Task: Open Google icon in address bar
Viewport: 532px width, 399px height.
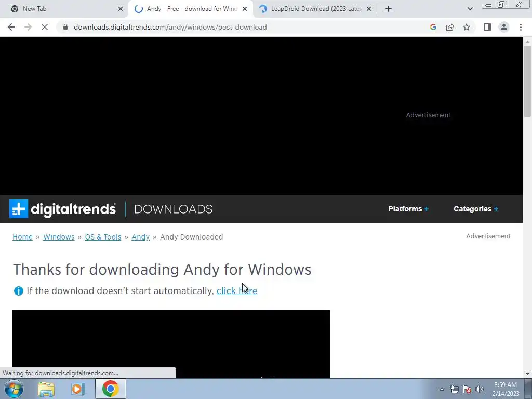Action: [x=433, y=27]
